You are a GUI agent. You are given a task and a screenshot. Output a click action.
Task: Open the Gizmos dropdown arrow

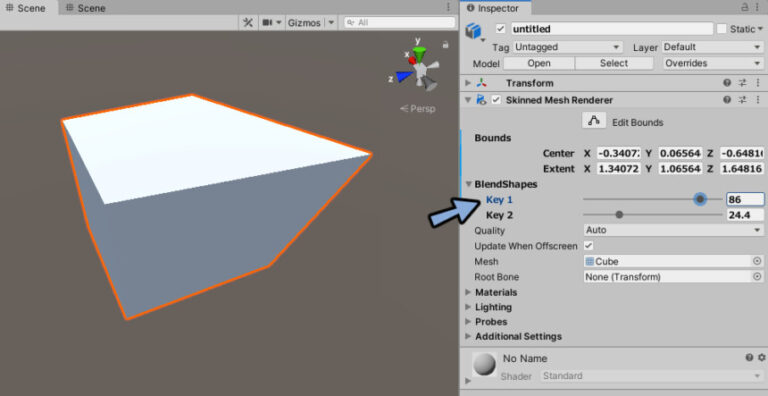tap(331, 23)
